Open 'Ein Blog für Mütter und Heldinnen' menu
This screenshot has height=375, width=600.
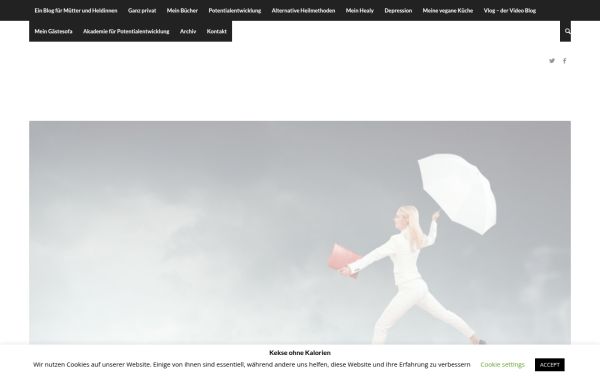coord(76,10)
